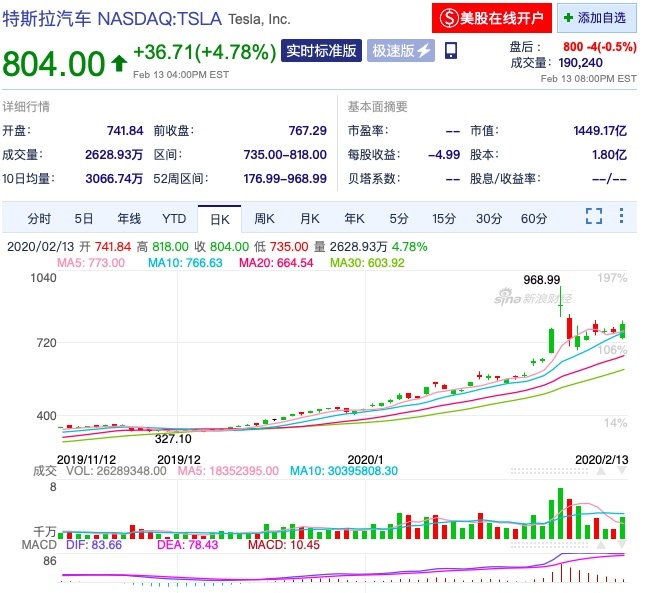Click the MA20: 664.54 legend
Viewport: 653px width, 593px height.
pyautogui.click(x=276, y=263)
